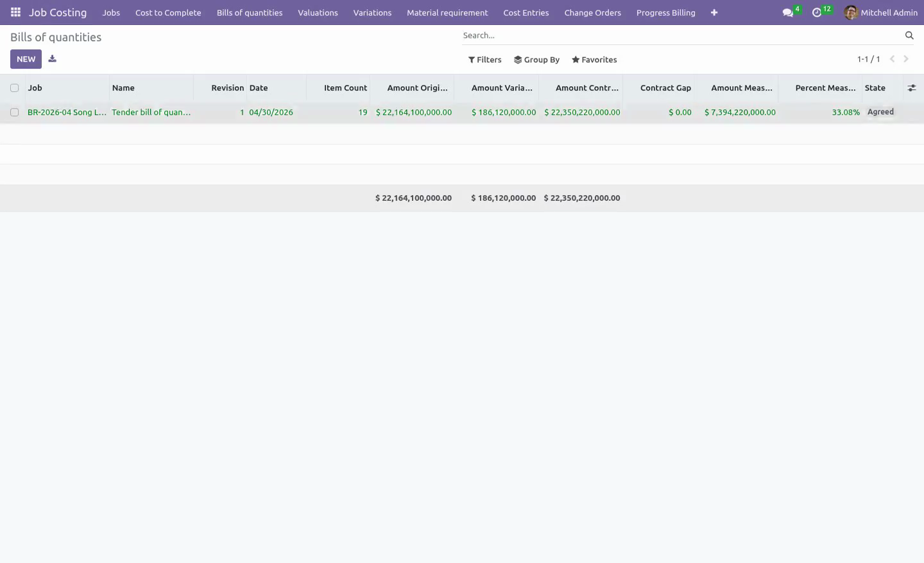Viewport: 924px width, 563px height.
Task: Click Mitchell Admin's avatar picture
Action: [851, 12]
